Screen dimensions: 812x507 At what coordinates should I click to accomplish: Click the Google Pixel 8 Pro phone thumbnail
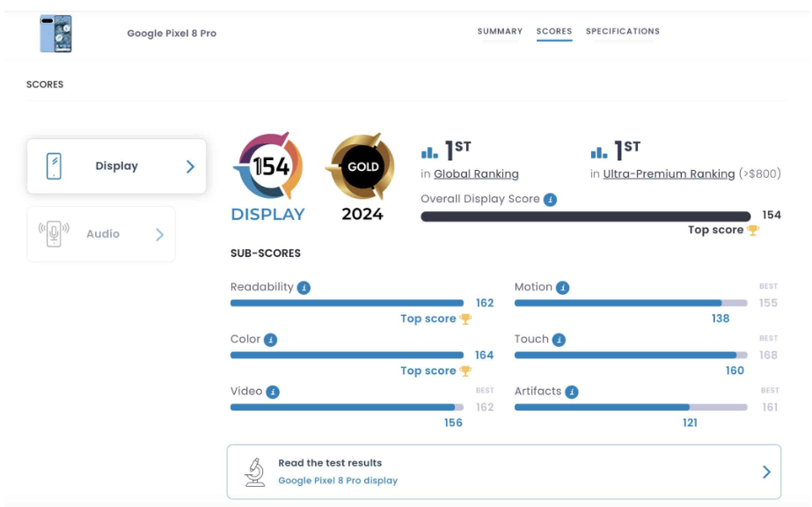(56, 33)
